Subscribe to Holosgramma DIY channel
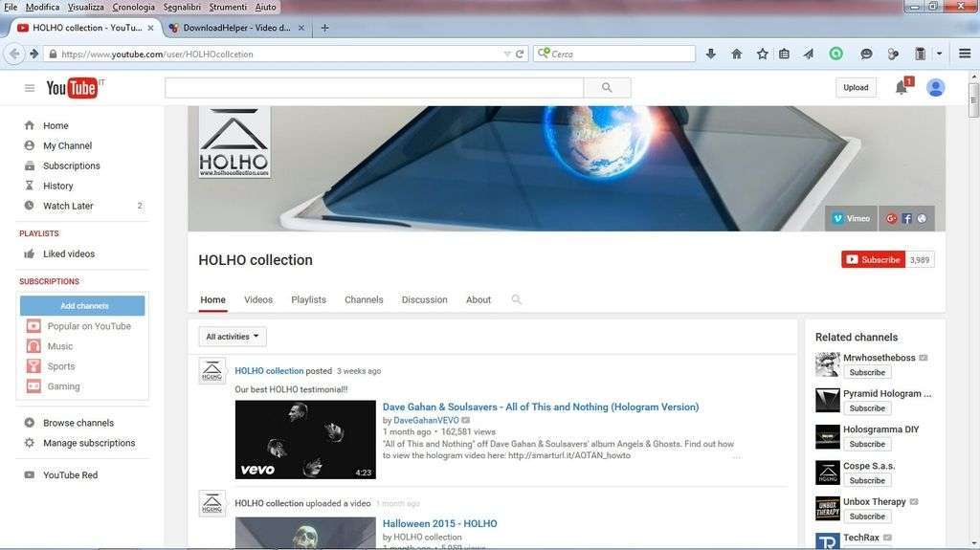 point(867,444)
